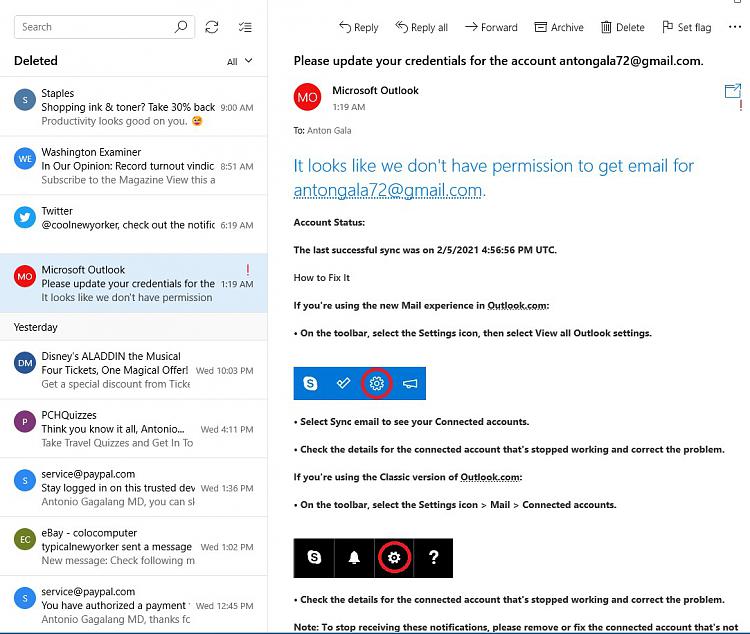Reply to this email
750x634 pixels.
coord(358,27)
